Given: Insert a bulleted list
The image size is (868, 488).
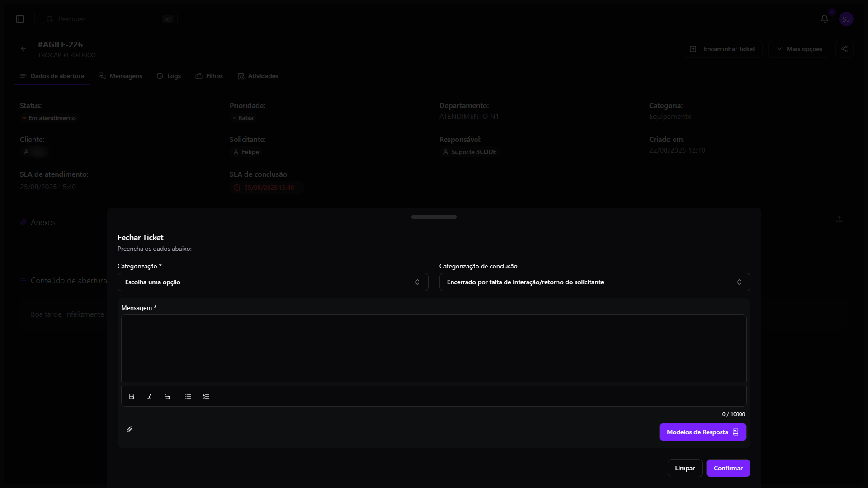Looking at the screenshot, I should 188,396.
